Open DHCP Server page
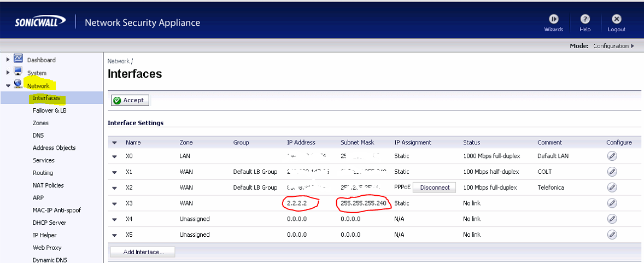644x263 pixels. 49,223
